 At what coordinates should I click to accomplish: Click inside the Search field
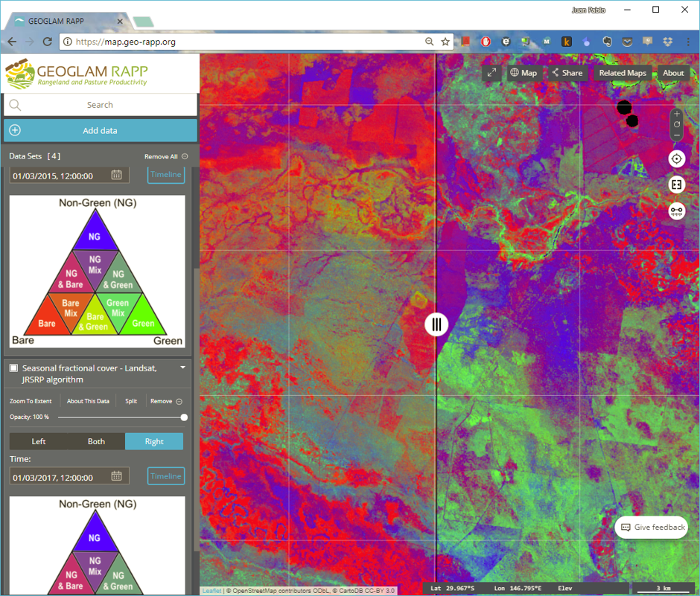tap(100, 104)
